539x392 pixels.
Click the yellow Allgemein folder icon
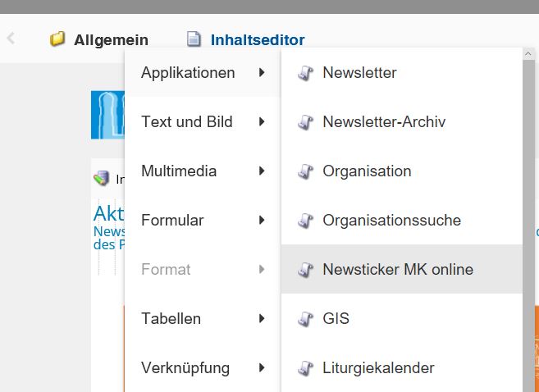pyautogui.click(x=57, y=39)
